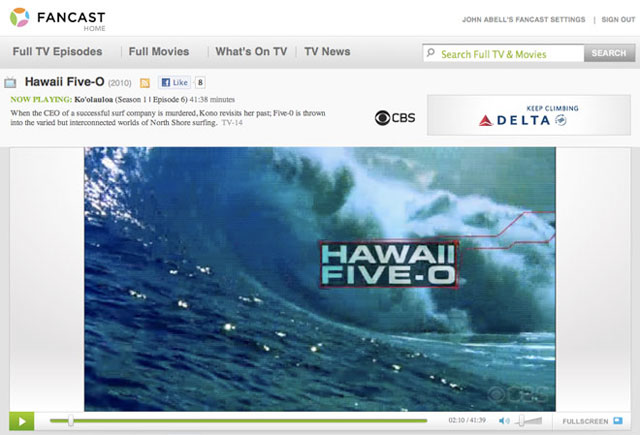This screenshot has height=435, width=640.
Task: Select the TV News menu item
Action: (x=327, y=52)
